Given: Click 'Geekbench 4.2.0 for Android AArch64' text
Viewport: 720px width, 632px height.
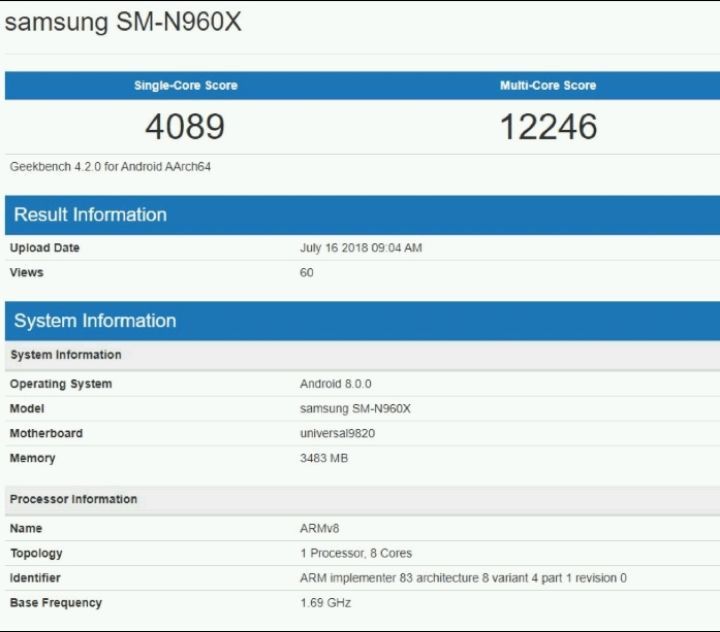Looking at the screenshot, I should click(110, 167).
